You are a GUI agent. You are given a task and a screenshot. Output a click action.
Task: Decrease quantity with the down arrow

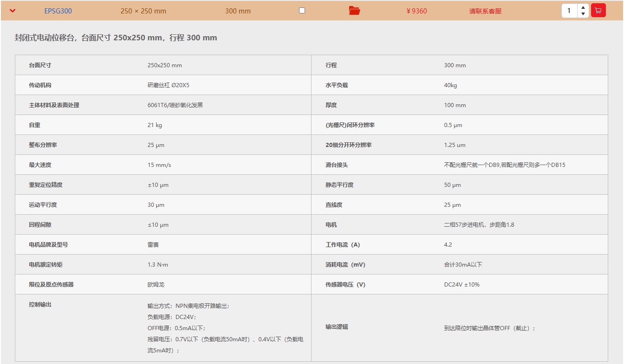tap(583, 14)
